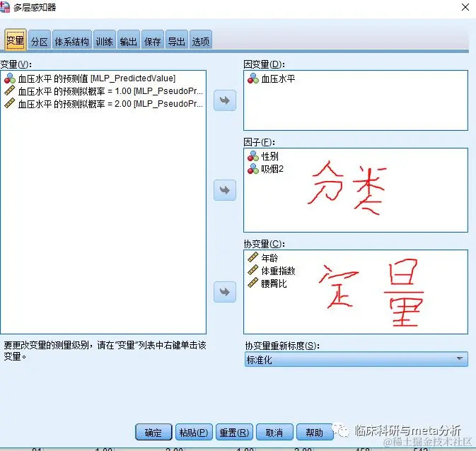
Task: Click the 粘贴(P) button
Action: pos(194,432)
